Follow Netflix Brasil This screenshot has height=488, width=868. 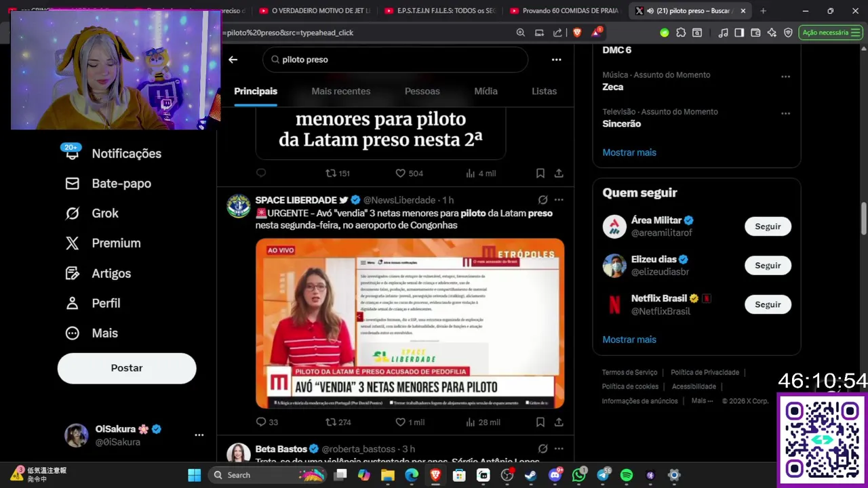768,304
